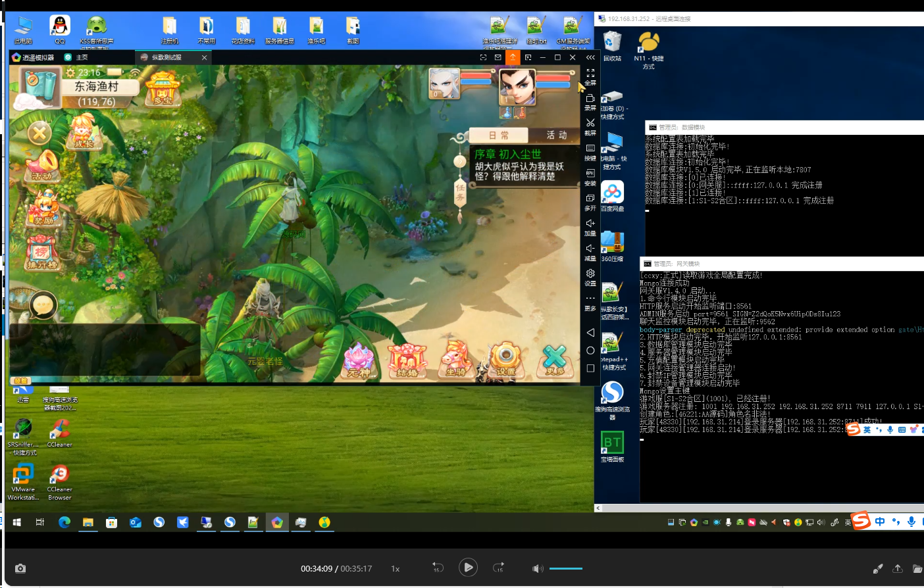Click the remote desktop scroll-left arrow
Screen dimensions: 924x588
(x=598, y=508)
